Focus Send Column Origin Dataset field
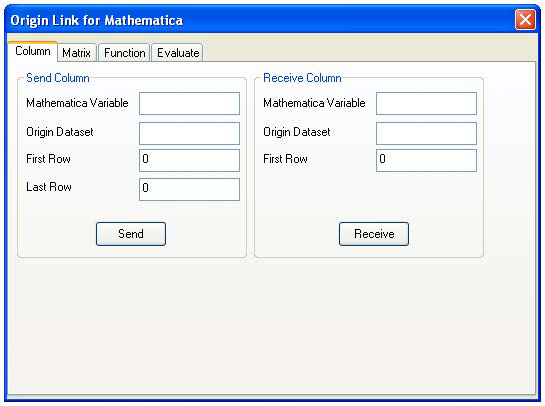The width and height of the screenshot is (545, 406). [189, 133]
